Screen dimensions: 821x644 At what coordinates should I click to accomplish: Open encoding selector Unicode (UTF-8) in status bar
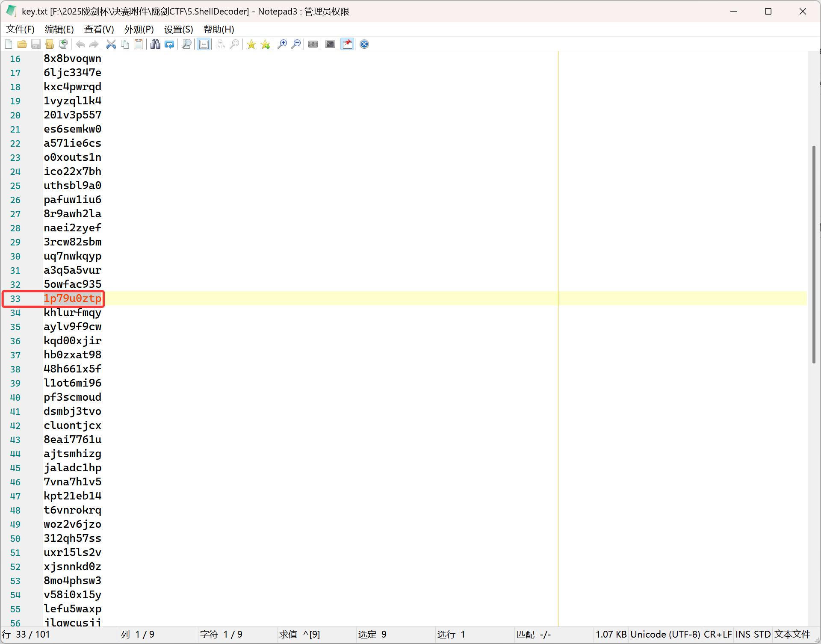point(665,634)
